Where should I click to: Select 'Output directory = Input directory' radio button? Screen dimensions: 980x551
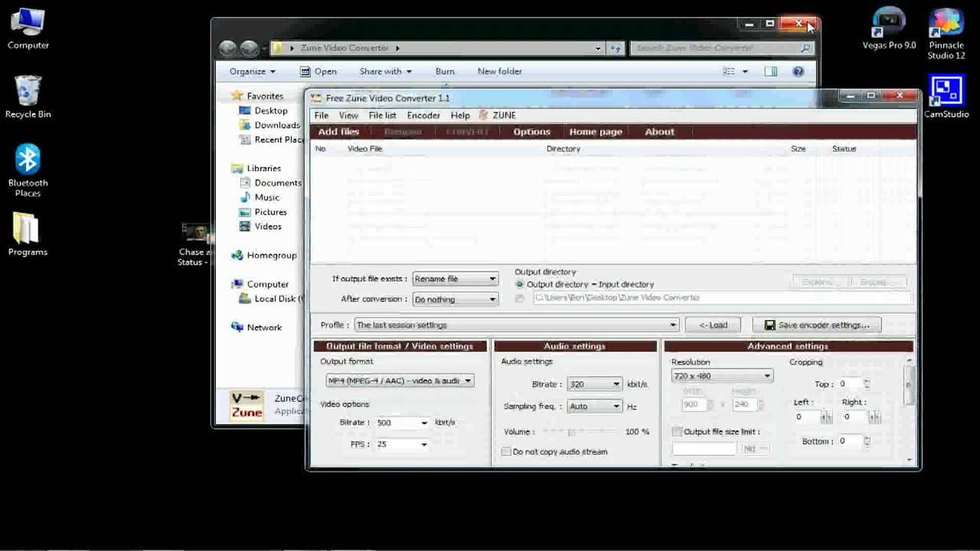coord(520,284)
